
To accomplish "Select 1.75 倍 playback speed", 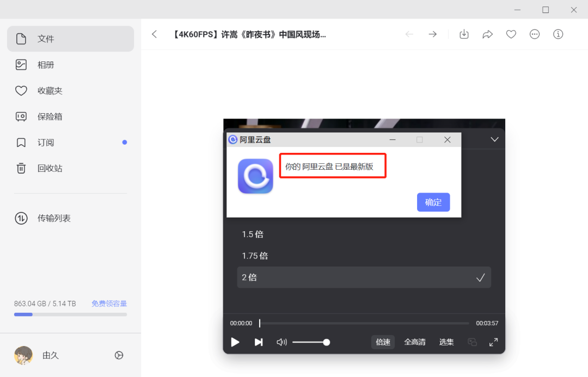I will click(x=364, y=256).
